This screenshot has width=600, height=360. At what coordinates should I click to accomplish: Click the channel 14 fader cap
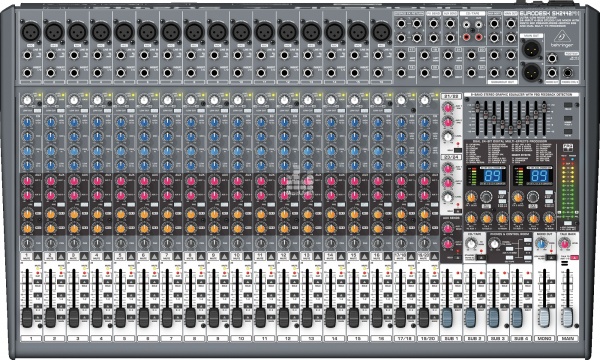click(331, 318)
